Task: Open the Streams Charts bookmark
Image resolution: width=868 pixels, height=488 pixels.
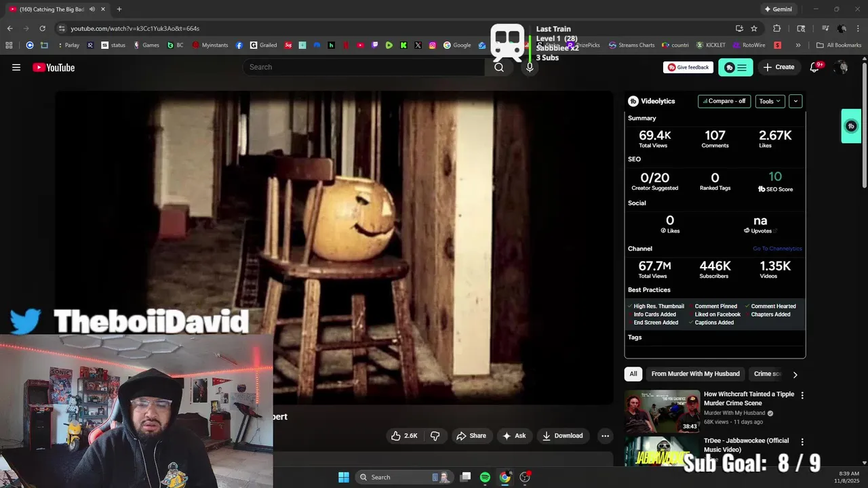Action: (631, 45)
